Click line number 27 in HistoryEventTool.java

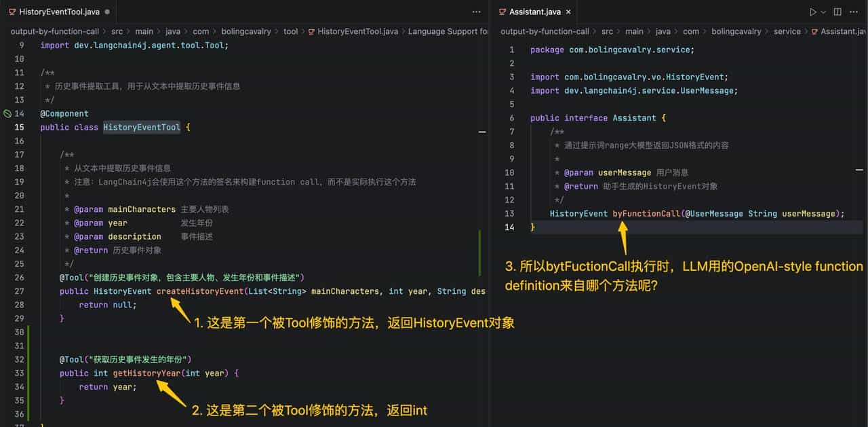[x=20, y=291]
